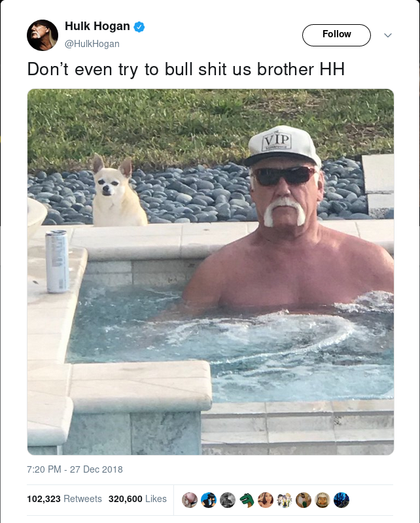Open the blue-background cartoon man avatar
The image size is (420, 523).
point(209,500)
